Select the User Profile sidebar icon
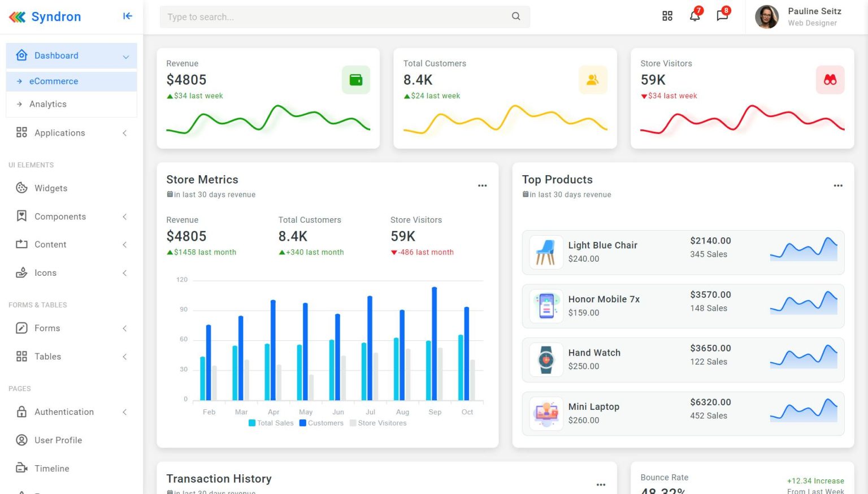This screenshot has width=868, height=494. click(21, 440)
